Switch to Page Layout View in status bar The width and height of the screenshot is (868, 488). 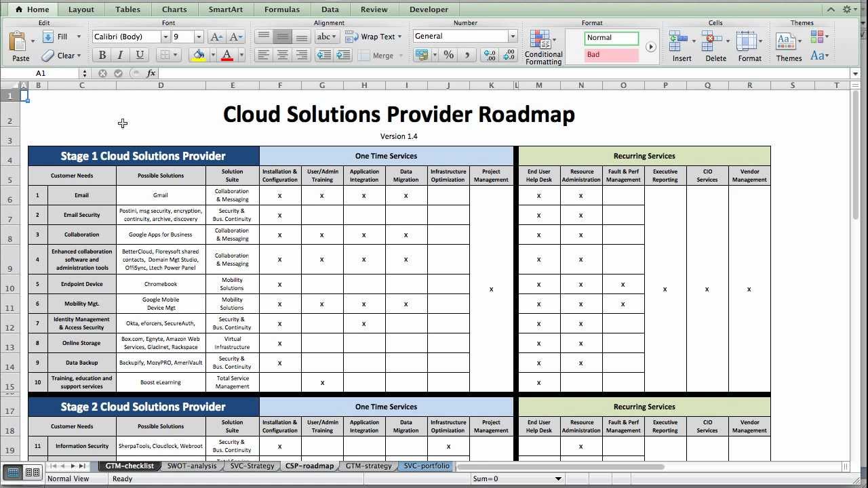pos(32,472)
